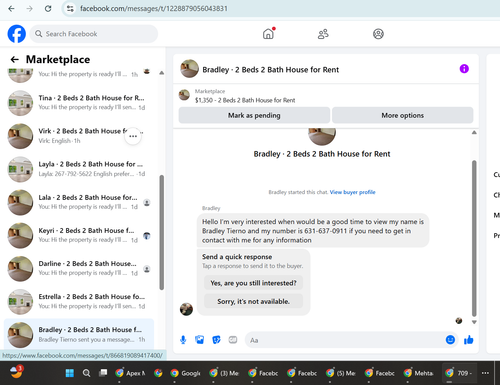This screenshot has height=385, width=500.
Task: Switch to the Apex Chrome taskbar window
Action: 130,373
